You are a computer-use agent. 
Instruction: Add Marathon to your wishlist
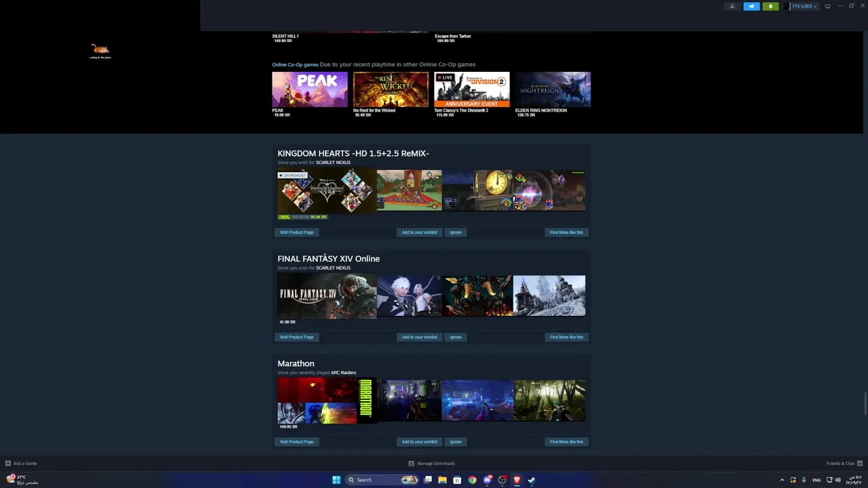[419, 442]
